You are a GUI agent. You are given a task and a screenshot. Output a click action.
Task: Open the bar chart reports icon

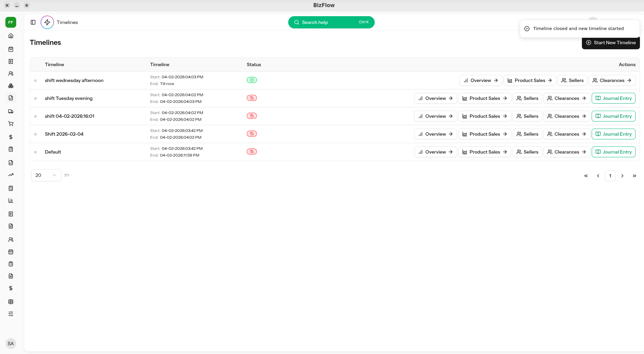[11, 200]
